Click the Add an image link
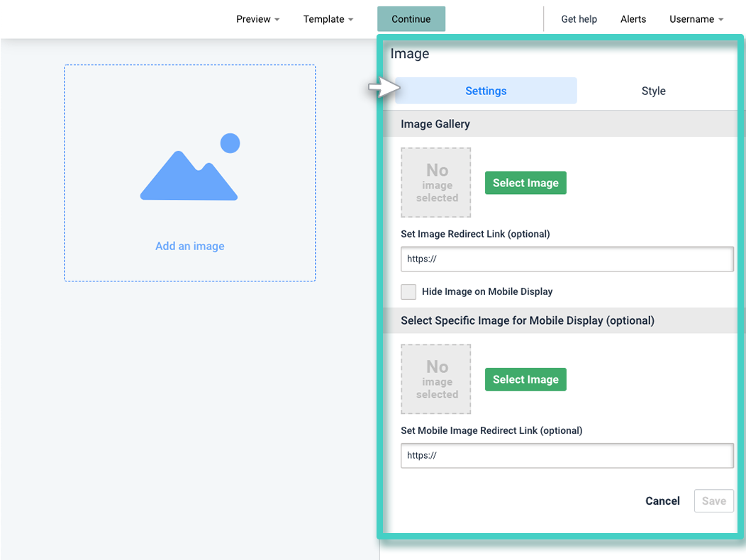Image resolution: width=746 pixels, height=560 pixels. click(190, 246)
